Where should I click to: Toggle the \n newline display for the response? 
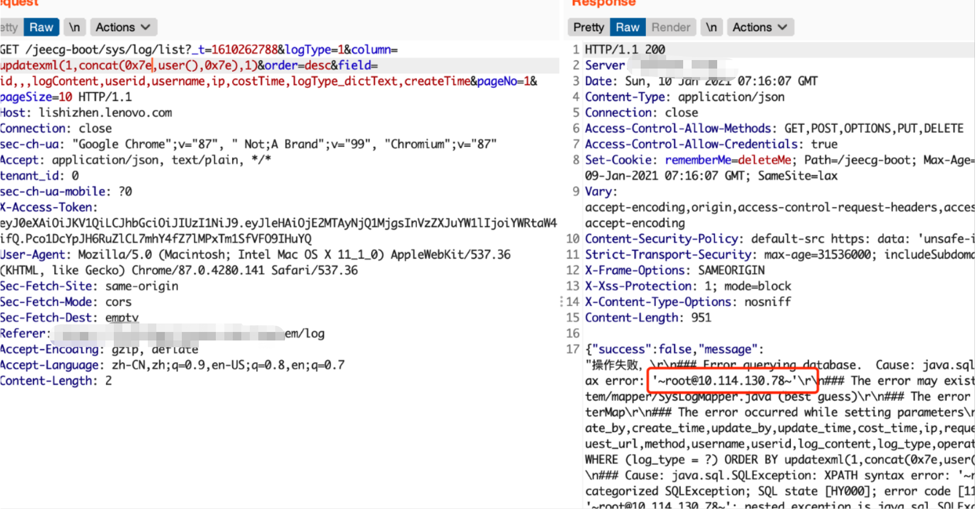point(711,27)
